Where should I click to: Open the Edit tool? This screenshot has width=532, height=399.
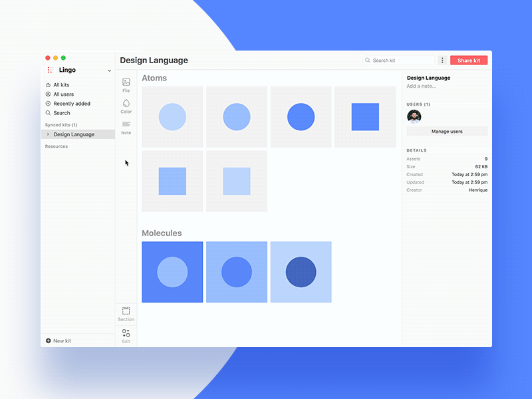(126, 333)
